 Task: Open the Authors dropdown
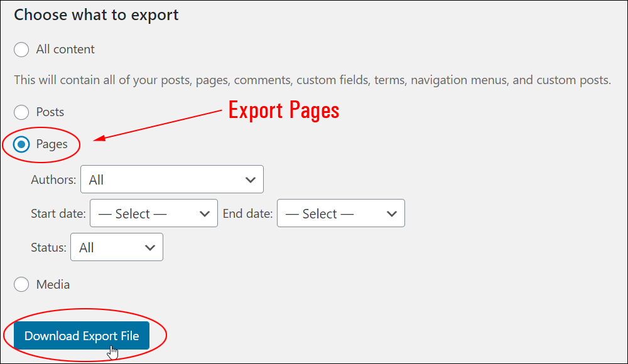click(172, 179)
